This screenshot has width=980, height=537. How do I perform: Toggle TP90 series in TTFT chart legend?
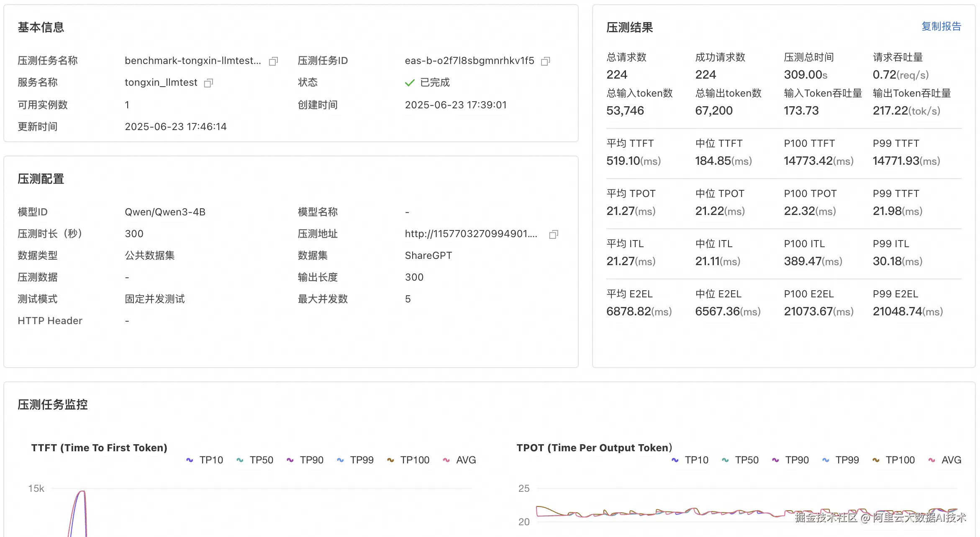(305, 460)
